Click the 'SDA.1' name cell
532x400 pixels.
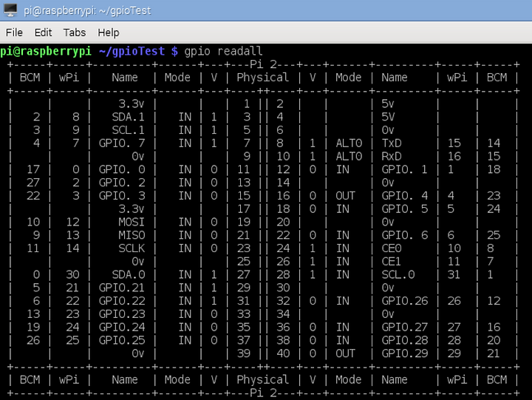click(129, 117)
